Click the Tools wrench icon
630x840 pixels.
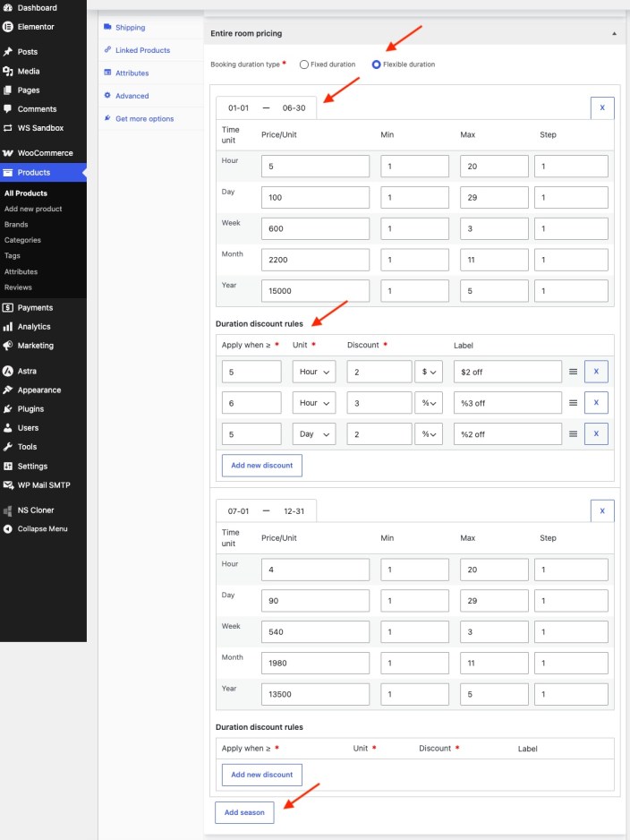[7, 447]
